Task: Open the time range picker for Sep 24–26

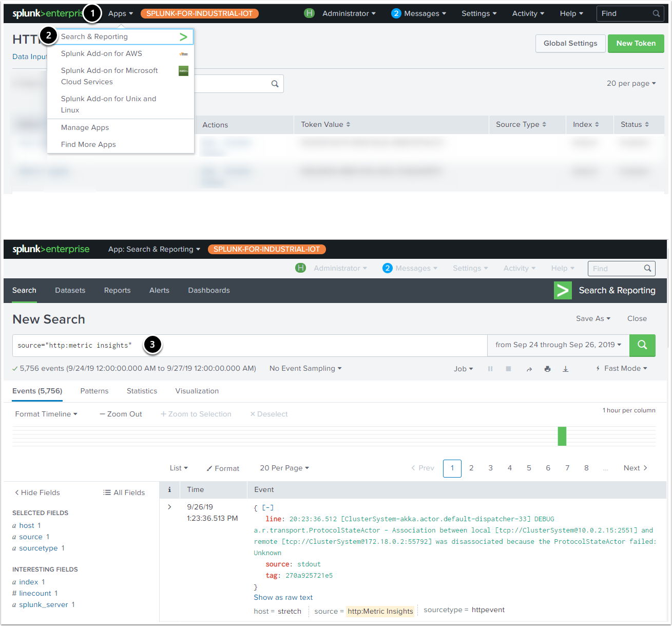Action: pyautogui.click(x=558, y=345)
